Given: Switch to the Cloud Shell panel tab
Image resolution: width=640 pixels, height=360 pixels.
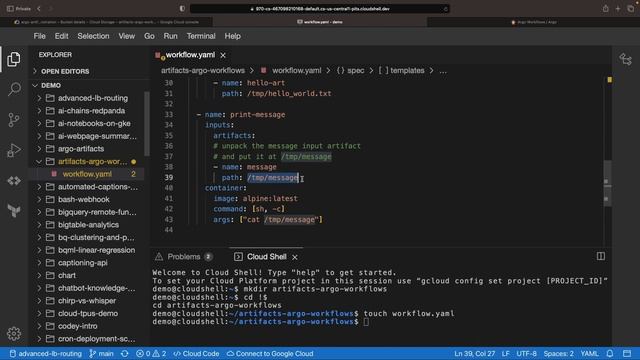Looking at the screenshot, I should pos(266,257).
